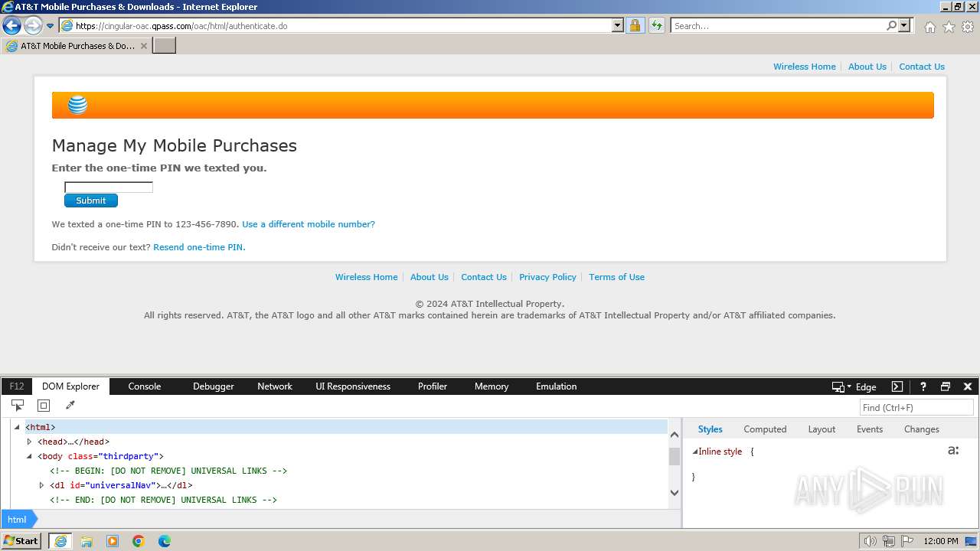Image resolution: width=980 pixels, height=551 pixels.
Task: Open the recent pages dropdown arrow
Action: coord(51,26)
